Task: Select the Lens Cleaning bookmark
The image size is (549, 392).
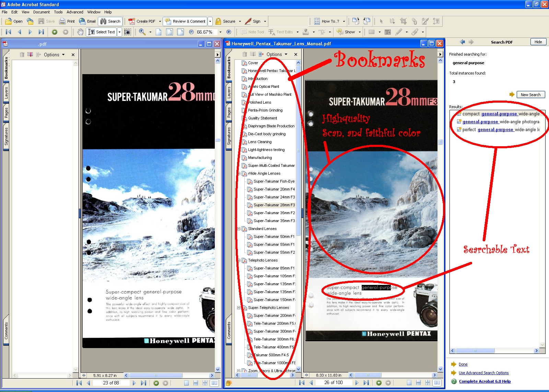Action: coord(260,142)
